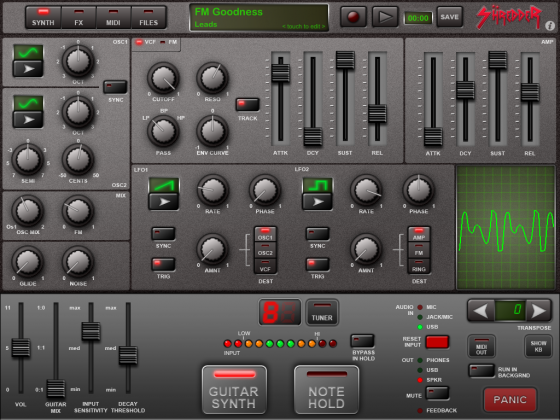Viewport: 560px width, 420px height.
Task: Click the SEMI tuning knob
Action: (x=28, y=159)
